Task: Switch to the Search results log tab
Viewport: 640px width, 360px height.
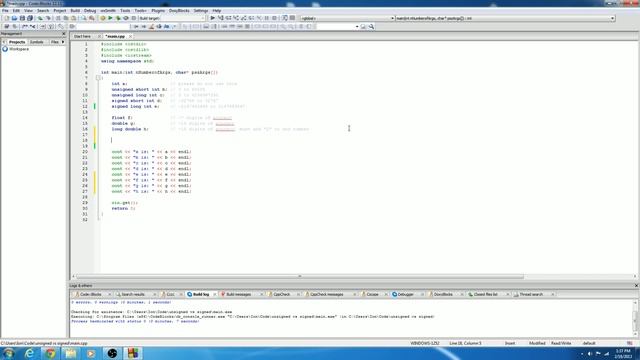Action: point(133,294)
